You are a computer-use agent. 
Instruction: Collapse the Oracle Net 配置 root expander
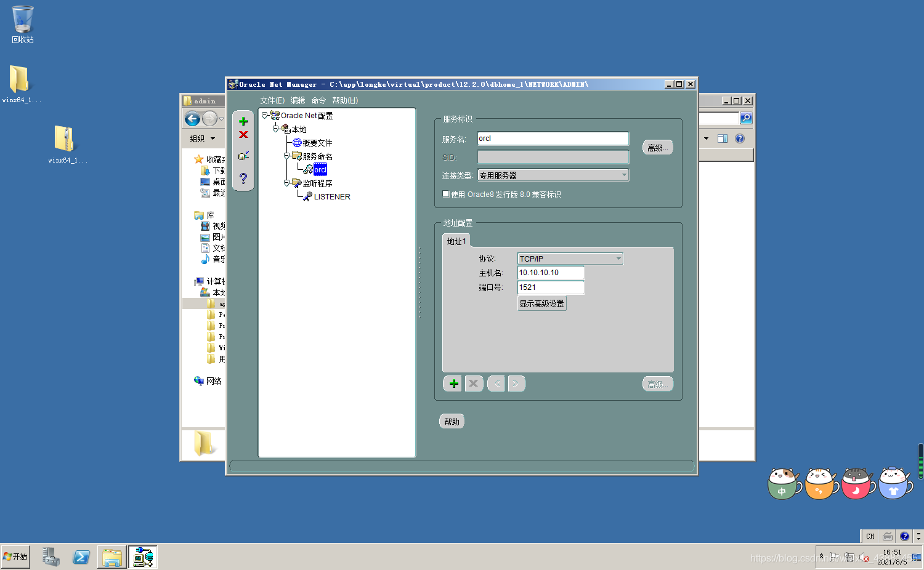(264, 115)
